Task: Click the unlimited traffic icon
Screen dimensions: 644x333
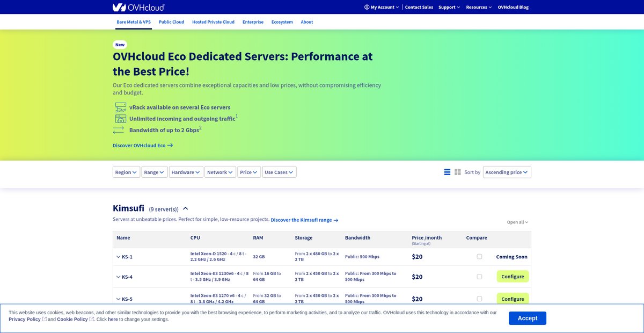Action: click(x=120, y=119)
